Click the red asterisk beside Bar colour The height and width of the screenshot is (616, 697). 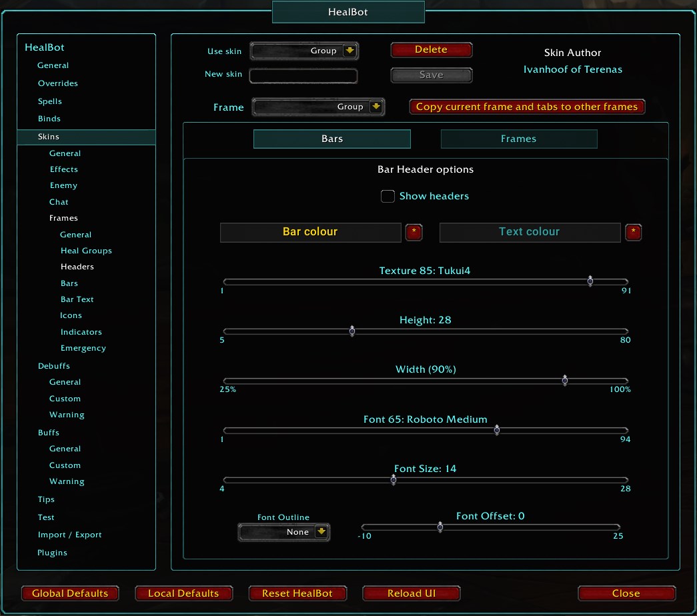(414, 232)
